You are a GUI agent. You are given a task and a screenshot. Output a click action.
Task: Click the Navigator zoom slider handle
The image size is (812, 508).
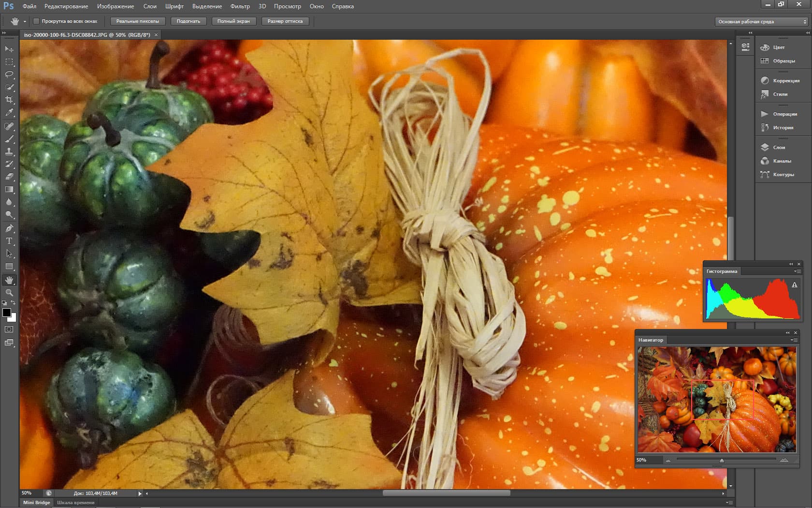pyautogui.click(x=722, y=461)
